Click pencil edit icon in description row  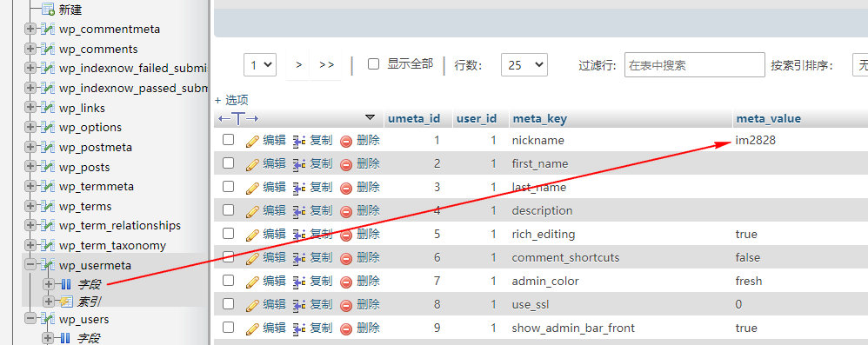(252, 211)
